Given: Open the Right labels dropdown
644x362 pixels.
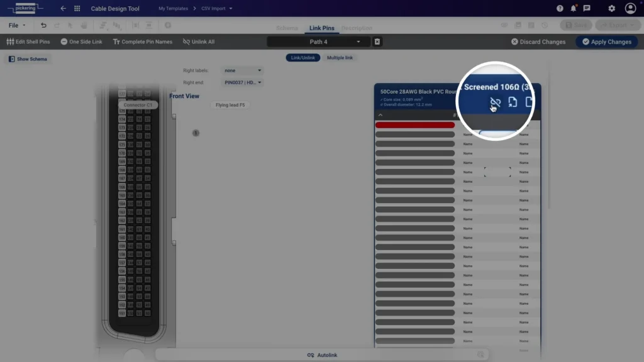Looking at the screenshot, I should [242, 70].
